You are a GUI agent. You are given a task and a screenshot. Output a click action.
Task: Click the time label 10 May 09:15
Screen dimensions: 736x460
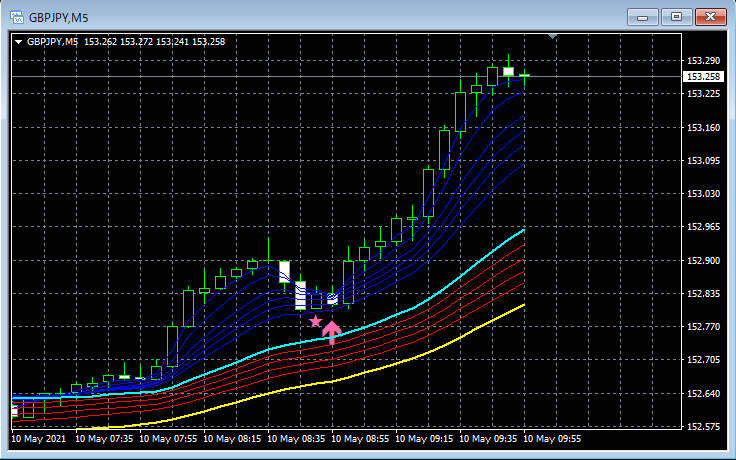(424, 439)
